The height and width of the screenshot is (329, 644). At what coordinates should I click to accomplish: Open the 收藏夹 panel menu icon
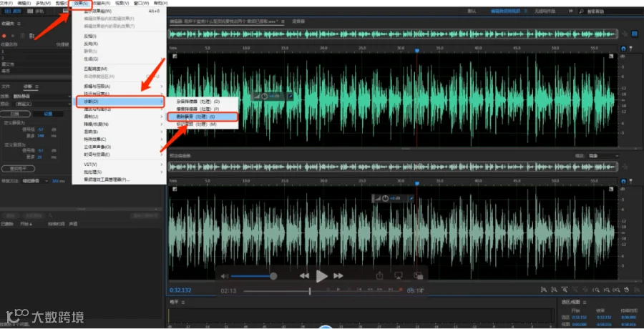[x=18, y=24]
